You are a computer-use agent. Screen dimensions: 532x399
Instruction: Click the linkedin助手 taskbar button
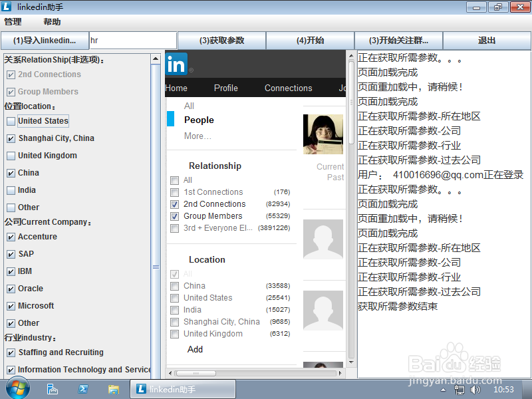coord(183,389)
